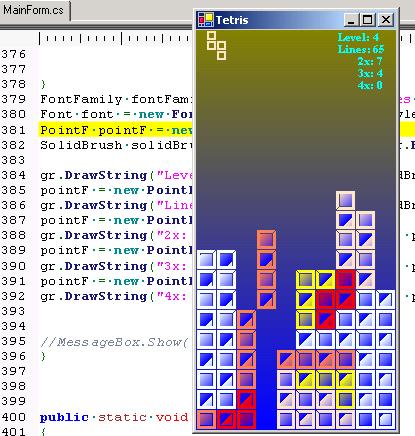Click the FontFamily fontFamily code line
415x436 pixels.
(x=116, y=99)
